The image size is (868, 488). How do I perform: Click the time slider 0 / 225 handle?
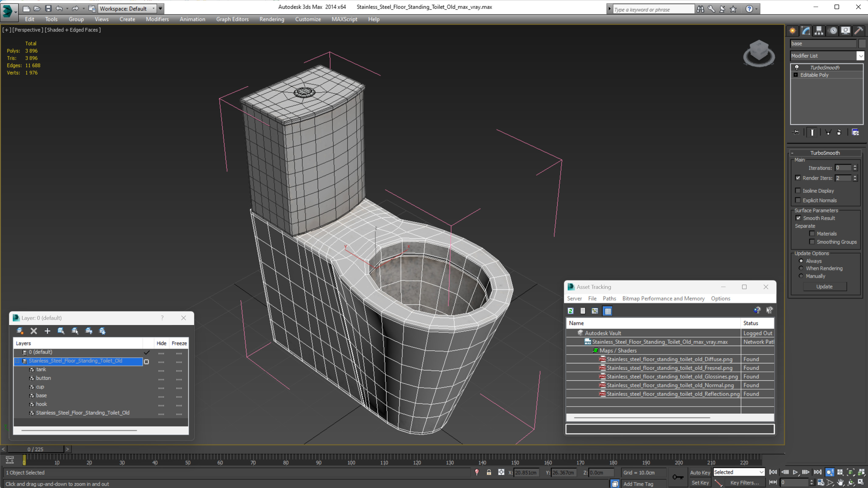point(35,449)
